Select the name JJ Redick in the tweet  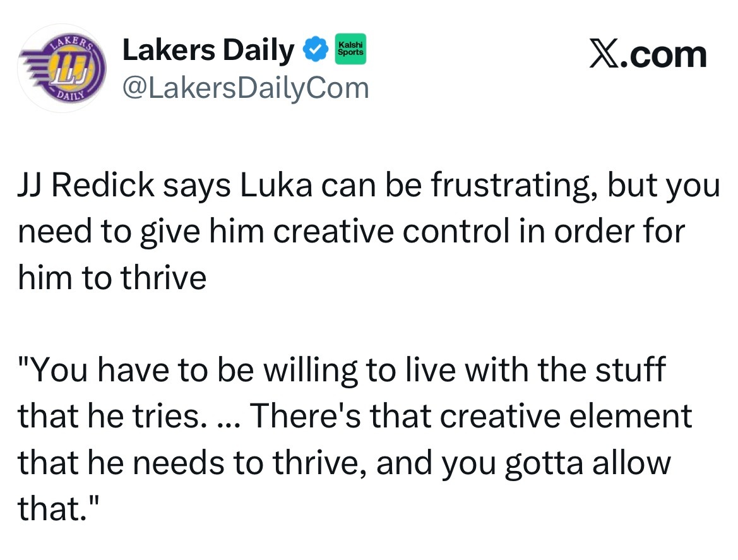[x=86, y=185]
